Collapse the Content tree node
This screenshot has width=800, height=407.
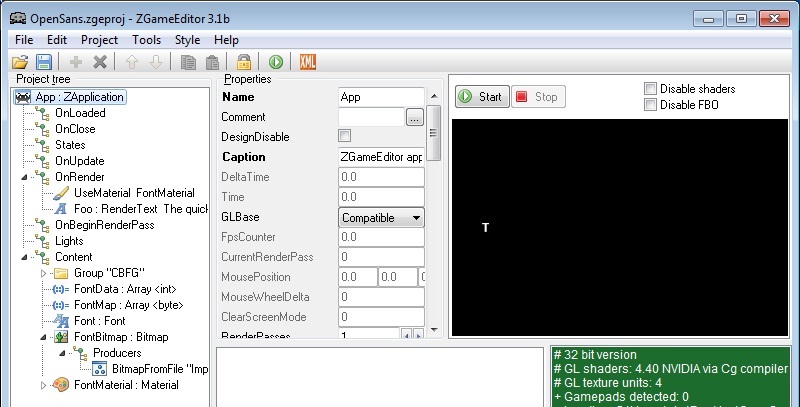[x=24, y=257]
